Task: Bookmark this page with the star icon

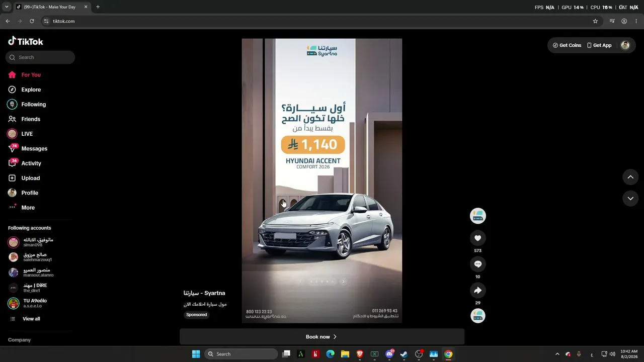Action: point(595,21)
